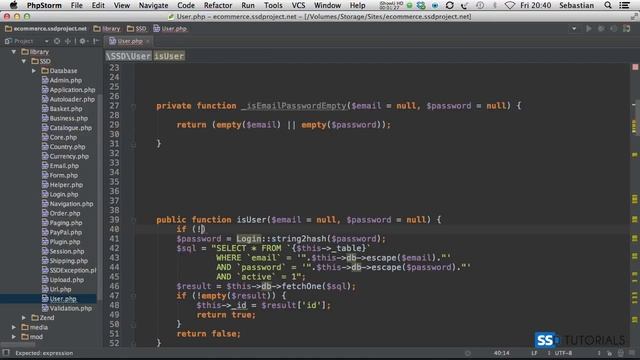
Task: Select Helper.php file
Action: [62, 185]
